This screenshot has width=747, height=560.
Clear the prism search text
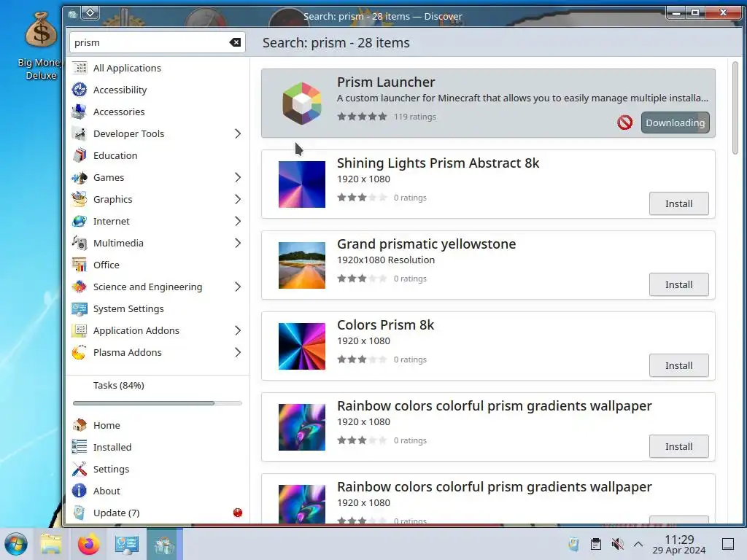[x=236, y=42]
